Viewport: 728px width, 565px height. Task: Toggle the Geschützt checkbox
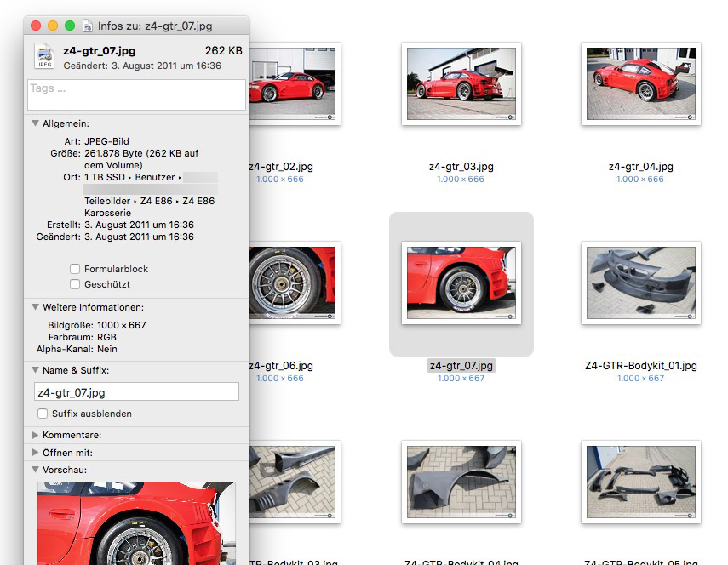pos(75,284)
